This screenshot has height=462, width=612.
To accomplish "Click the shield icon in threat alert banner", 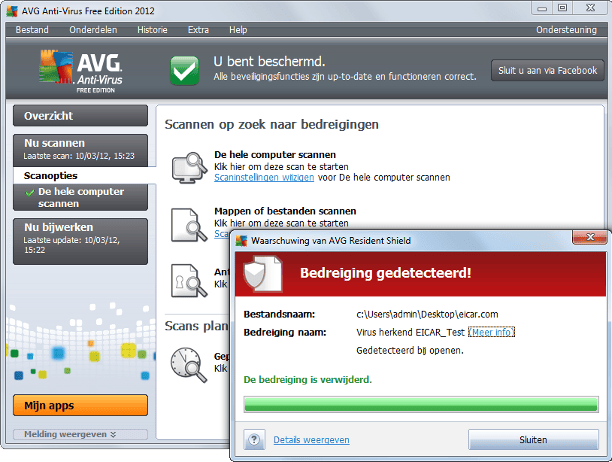I will point(262,274).
